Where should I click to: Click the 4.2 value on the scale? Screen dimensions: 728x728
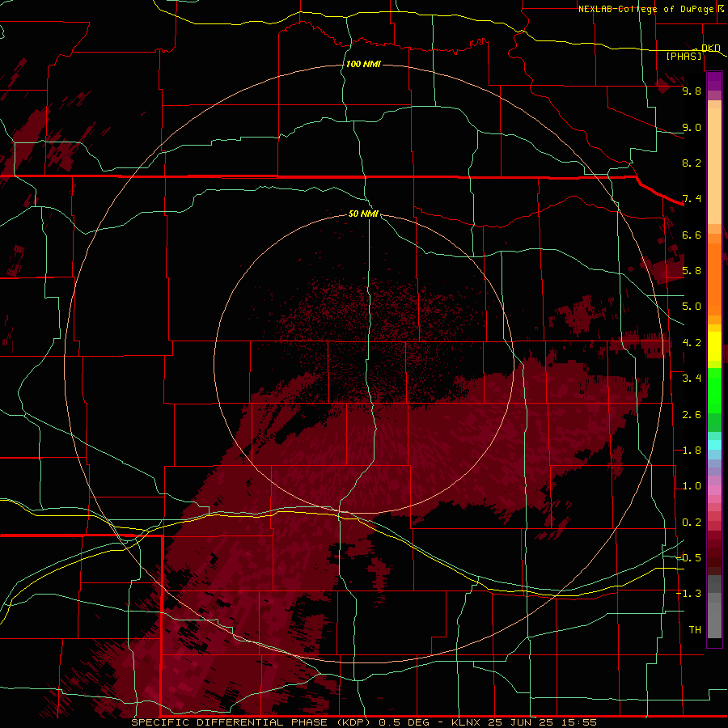click(x=692, y=343)
